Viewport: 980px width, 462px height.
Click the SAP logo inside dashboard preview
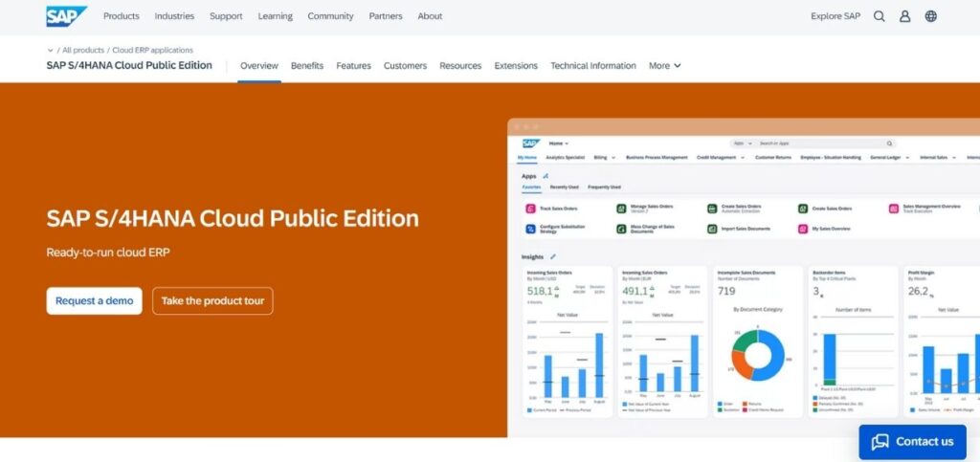[530, 143]
